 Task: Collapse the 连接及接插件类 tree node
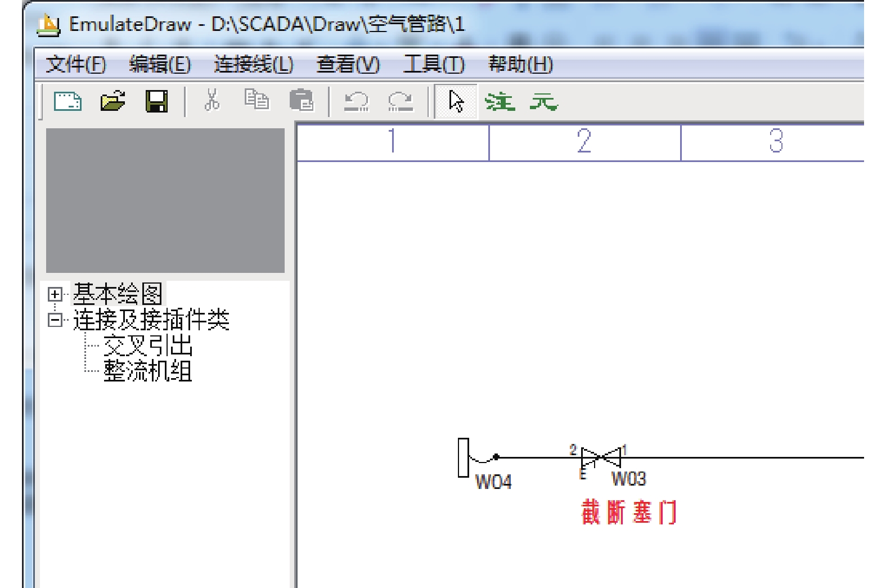(x=55, y=320)
